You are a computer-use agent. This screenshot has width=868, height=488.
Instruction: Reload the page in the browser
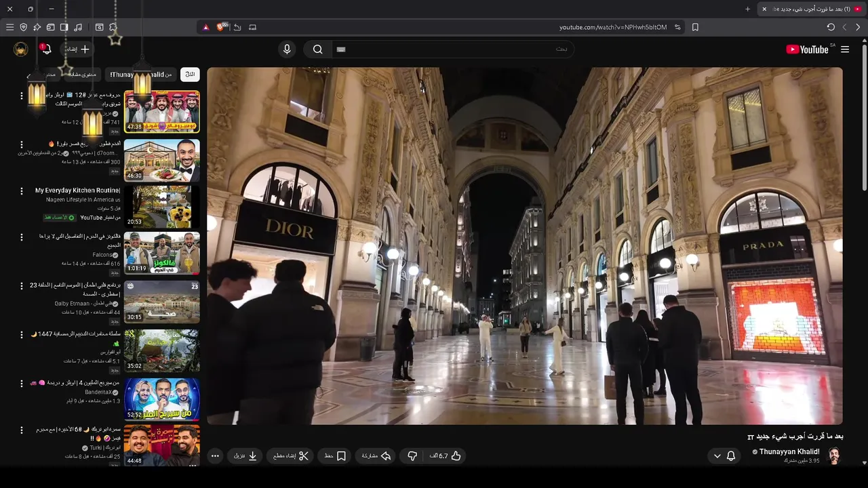click(831, 27)
